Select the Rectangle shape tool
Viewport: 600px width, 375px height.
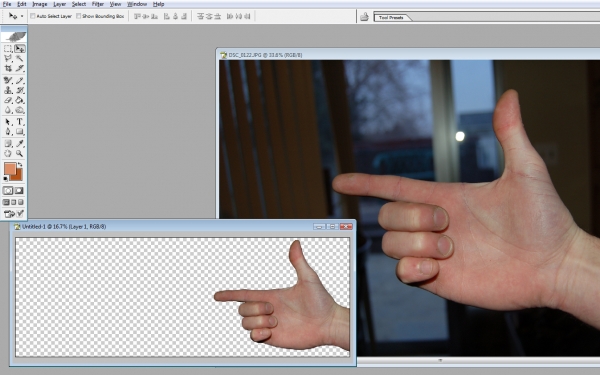point(20,132)
